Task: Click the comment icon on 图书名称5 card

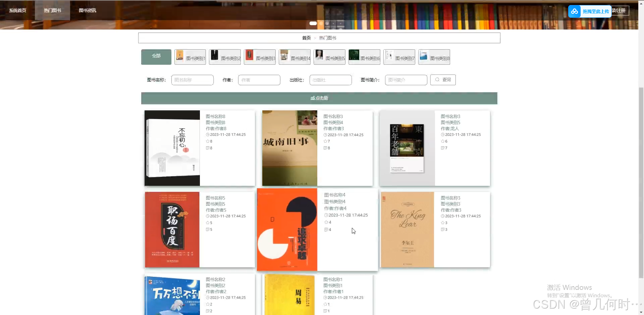Action: [x=208, y=229]
